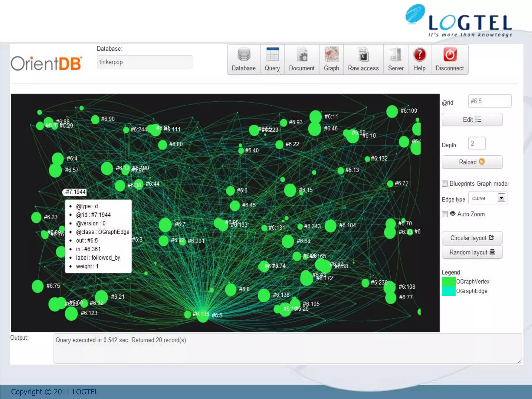Select graph node #6:132
This screenshot has width=532, height=399.
coord(367,159)
